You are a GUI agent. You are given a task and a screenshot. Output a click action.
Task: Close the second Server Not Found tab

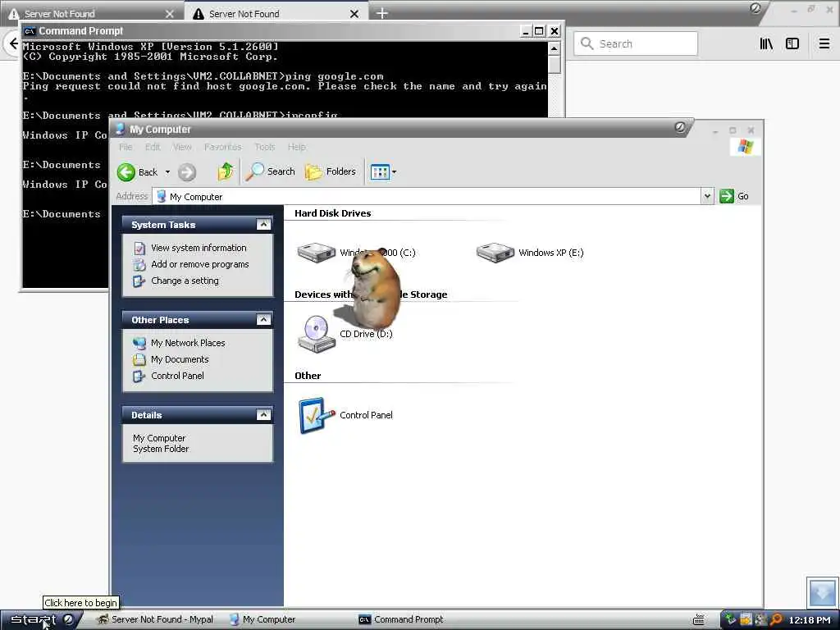tap(354, 14)
